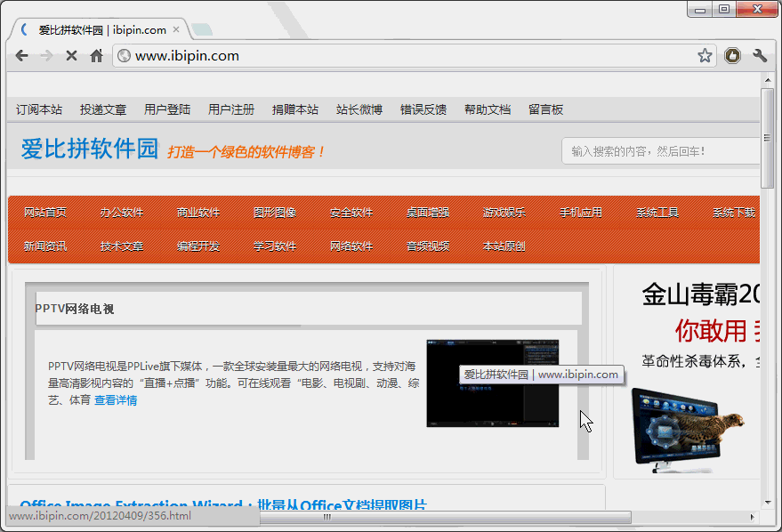Click 查看详情 link

point(116,400)
